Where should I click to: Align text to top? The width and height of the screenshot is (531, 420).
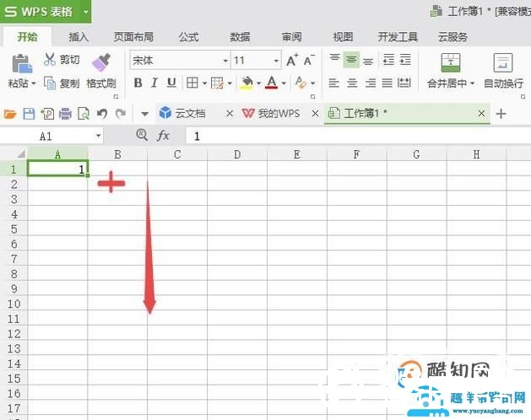[334, 60]
